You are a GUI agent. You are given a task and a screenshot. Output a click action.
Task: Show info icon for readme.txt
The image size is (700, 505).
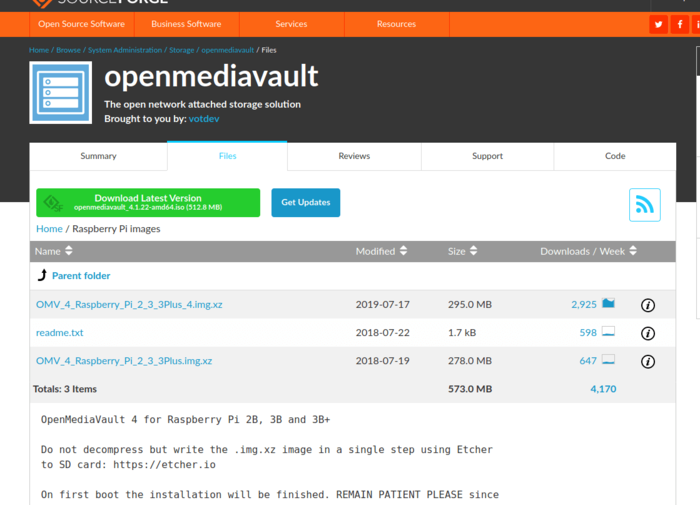pos(647,333)
